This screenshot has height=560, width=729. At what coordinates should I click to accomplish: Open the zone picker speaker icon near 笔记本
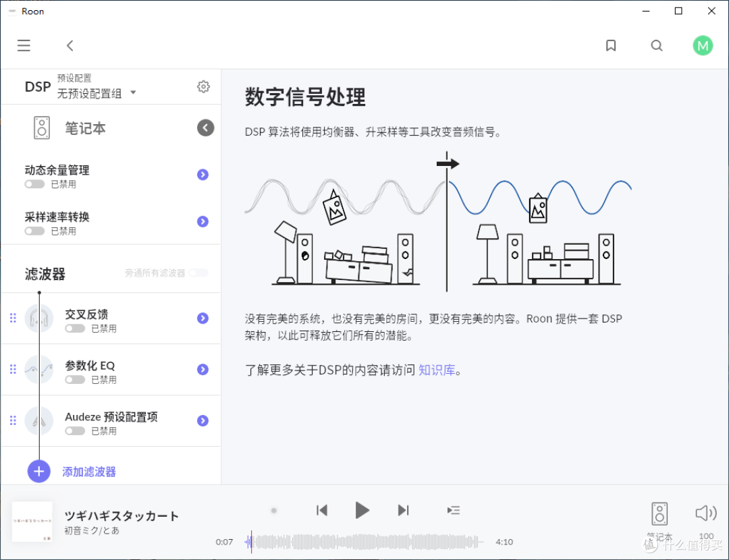(659, 513)
